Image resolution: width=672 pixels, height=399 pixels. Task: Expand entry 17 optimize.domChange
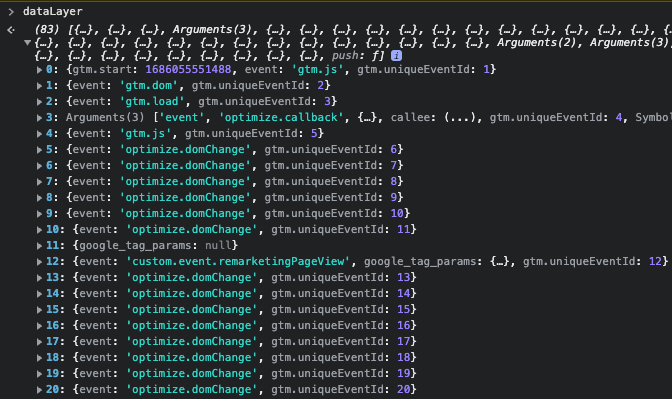point(39,342)
